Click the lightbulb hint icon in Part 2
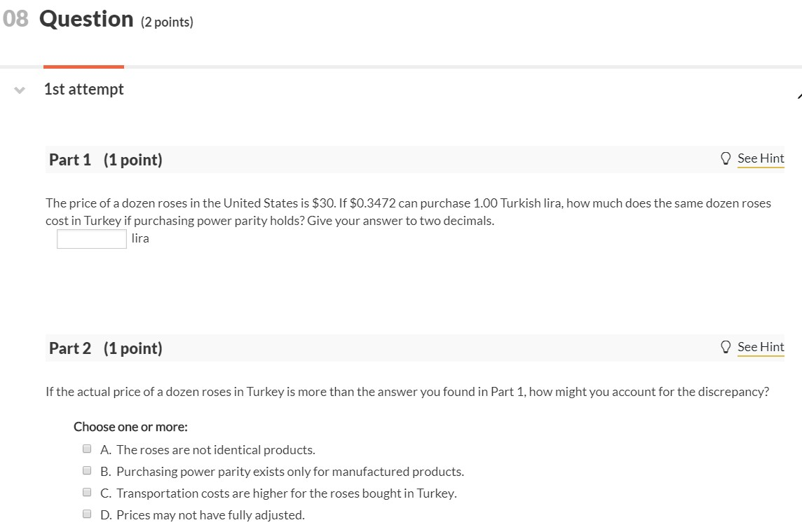 (726, 347)
